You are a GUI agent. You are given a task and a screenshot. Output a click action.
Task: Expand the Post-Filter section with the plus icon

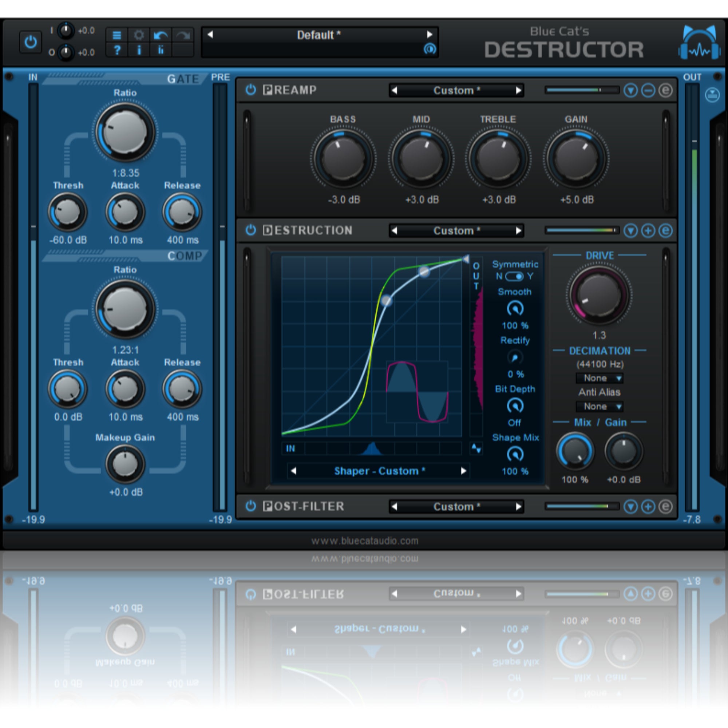pyautogui.click(x=648, y=507)
